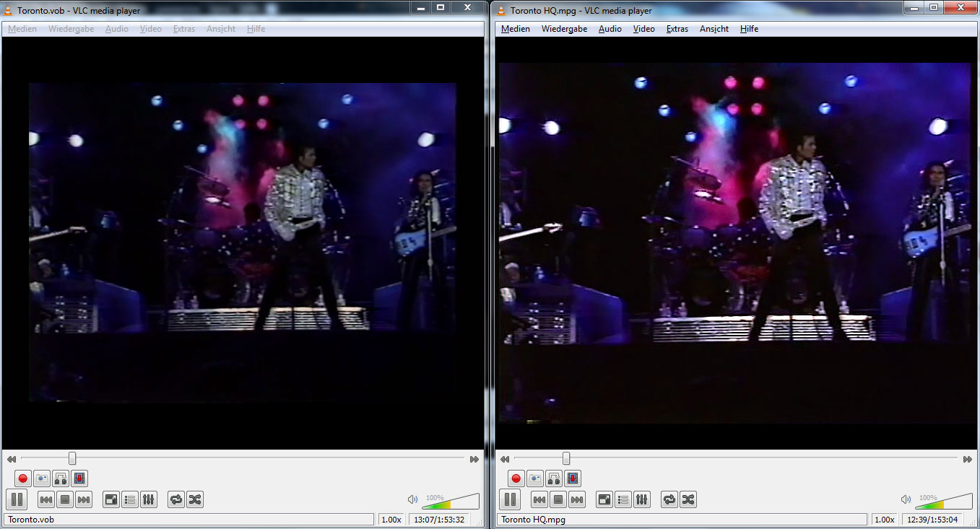Open the playlist in Toronto.vob window
Viewport: 980px width, 529px height.
130,499
